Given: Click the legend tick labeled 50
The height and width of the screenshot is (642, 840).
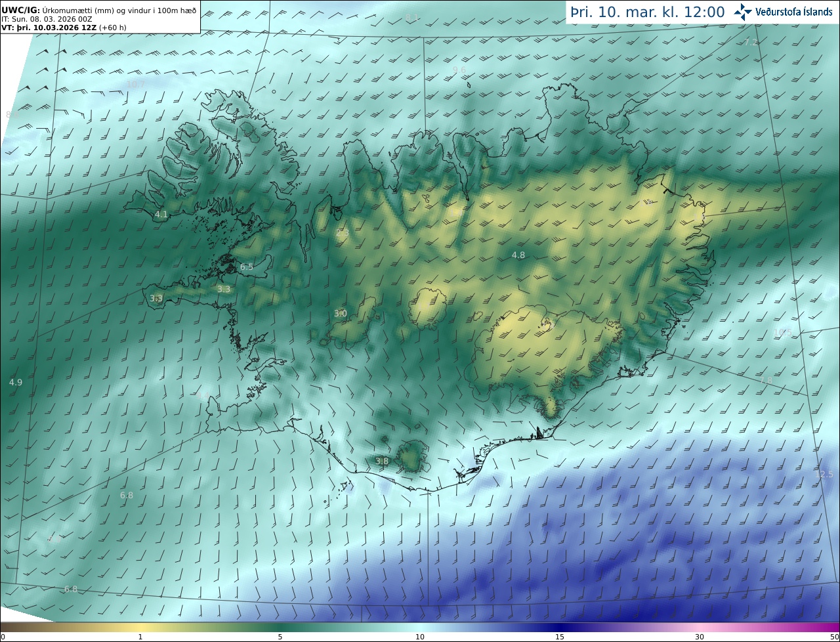Looking at the screenshot, I should click(834, 637).
